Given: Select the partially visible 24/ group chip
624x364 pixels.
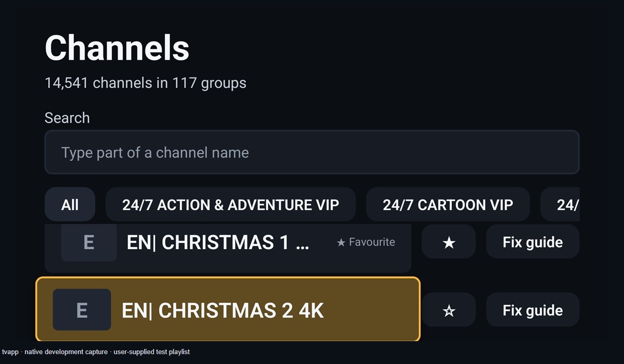Looking at the screenshot, I should [560, 204].
